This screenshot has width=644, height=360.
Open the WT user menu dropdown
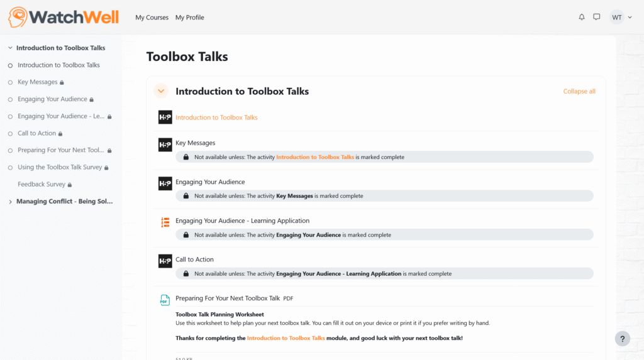[621, 18]
